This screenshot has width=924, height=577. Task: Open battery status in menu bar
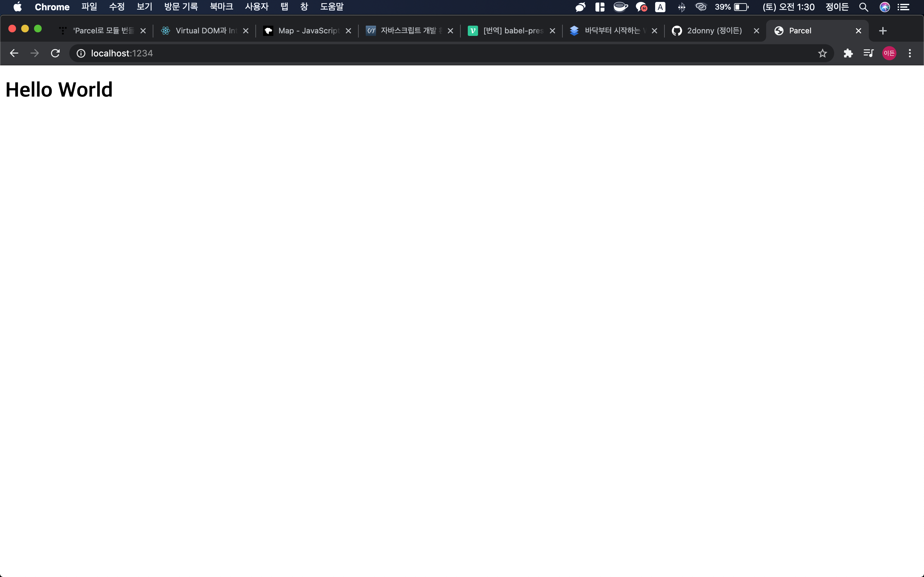741,7
